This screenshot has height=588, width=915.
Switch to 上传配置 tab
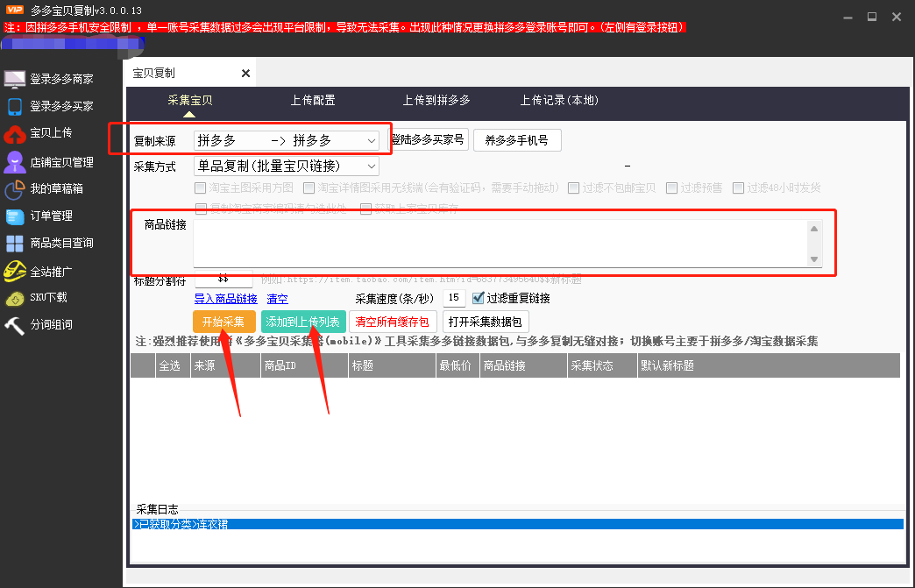tap(313, 100)
